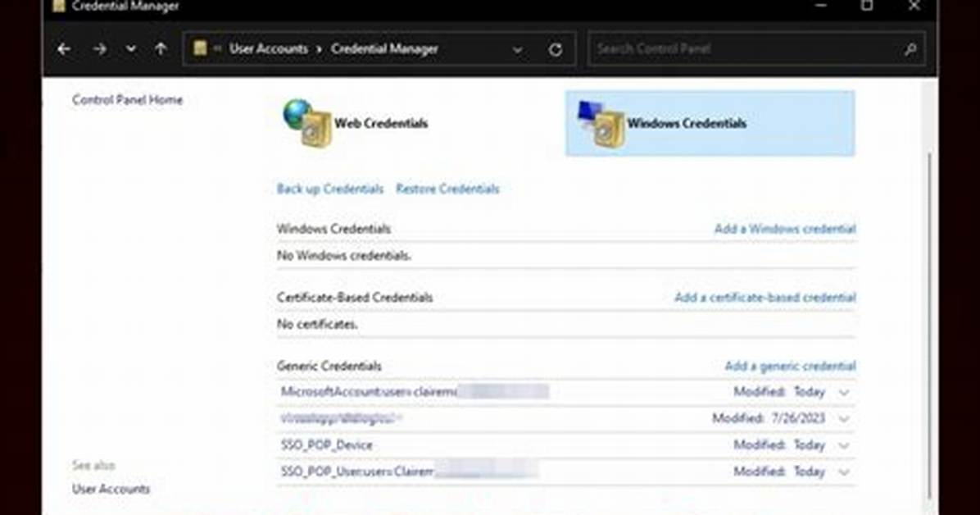Screen dimensions: 980x515
Task: Click the 'Modified: 7/26/2023' text
Action: click(x=769, y=418)
